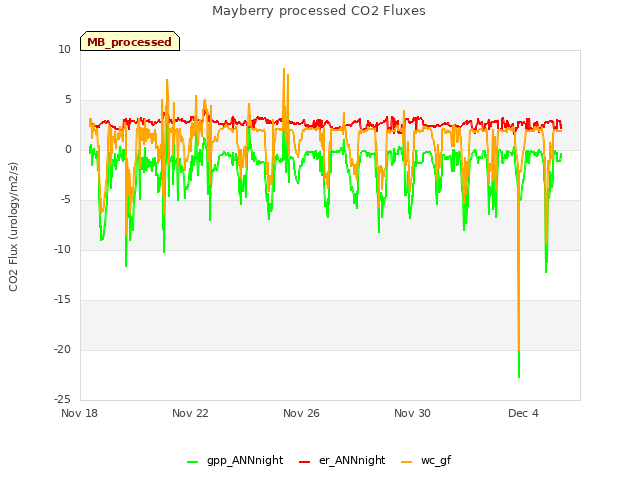Click the CO2 Flux y-axis title
640x480 pixels.
coord(13,227)
